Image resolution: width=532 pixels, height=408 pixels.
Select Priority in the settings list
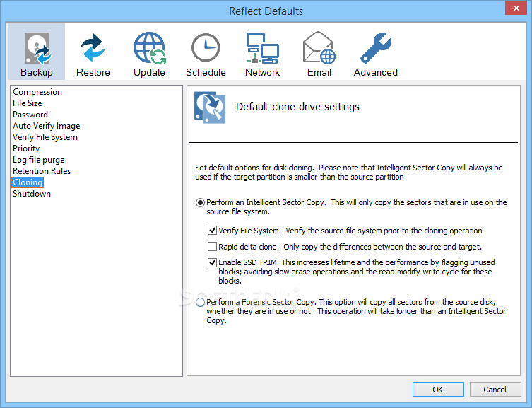26,148
